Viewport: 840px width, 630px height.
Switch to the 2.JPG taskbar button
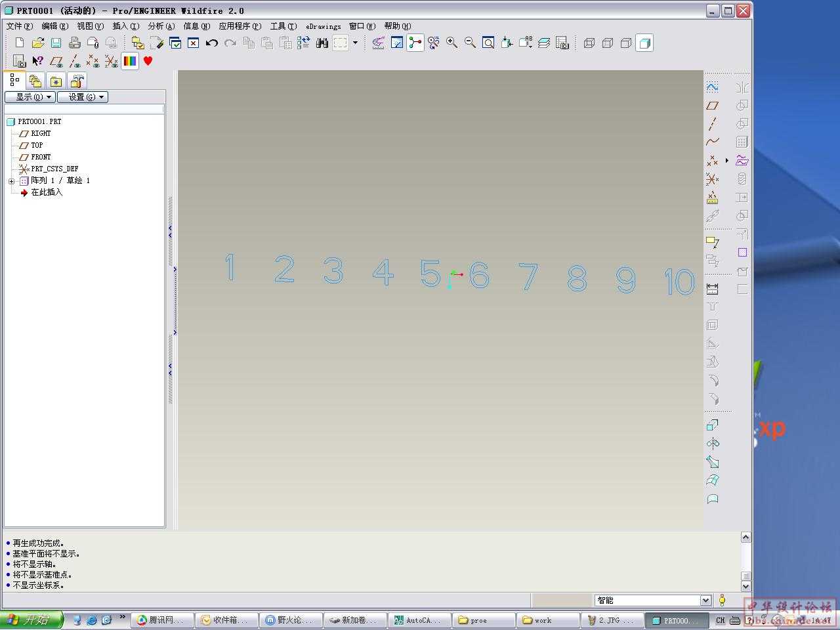coord(612,620)
